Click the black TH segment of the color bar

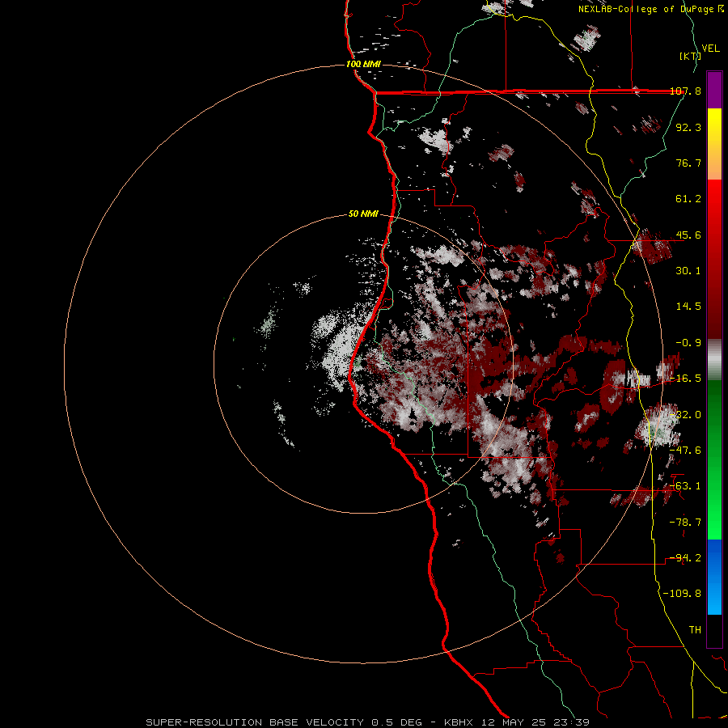(x=714, y=630)
